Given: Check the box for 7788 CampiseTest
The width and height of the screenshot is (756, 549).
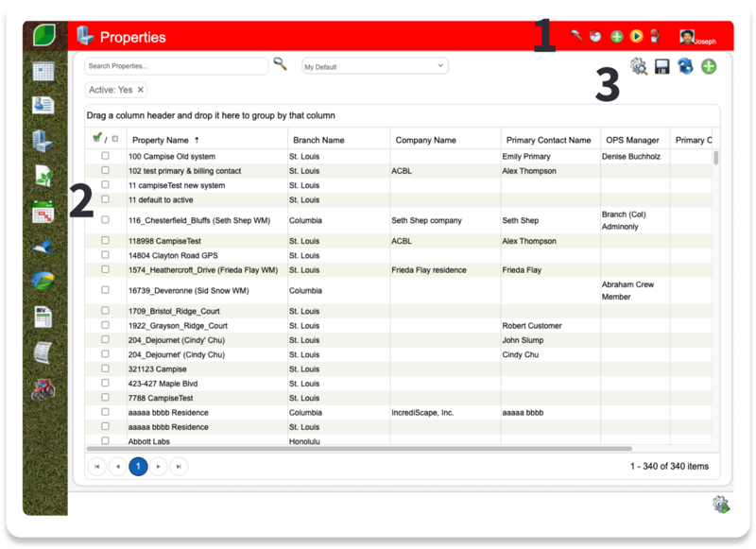Looking at the screenshot, I should point(105,397).
